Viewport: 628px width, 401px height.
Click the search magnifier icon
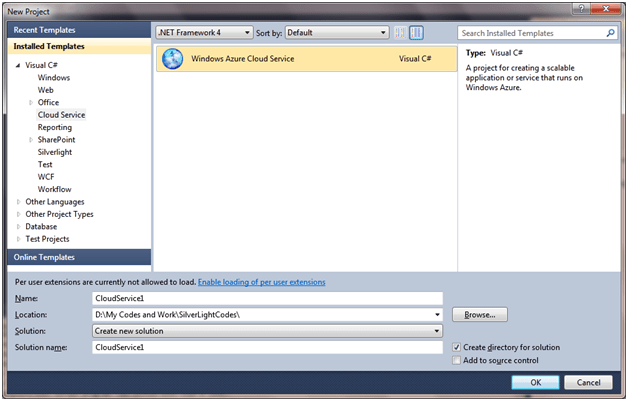click(611, 32)
